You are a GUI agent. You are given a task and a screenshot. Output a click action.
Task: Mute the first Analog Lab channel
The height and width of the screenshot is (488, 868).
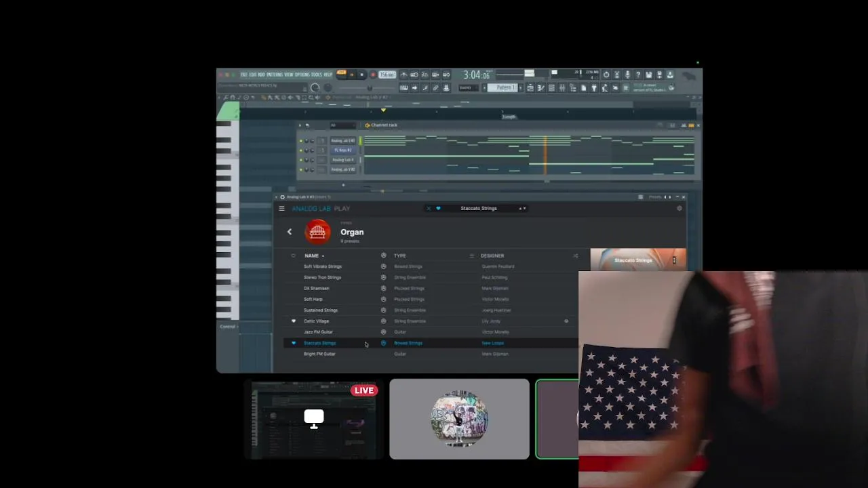pos(301,141)
